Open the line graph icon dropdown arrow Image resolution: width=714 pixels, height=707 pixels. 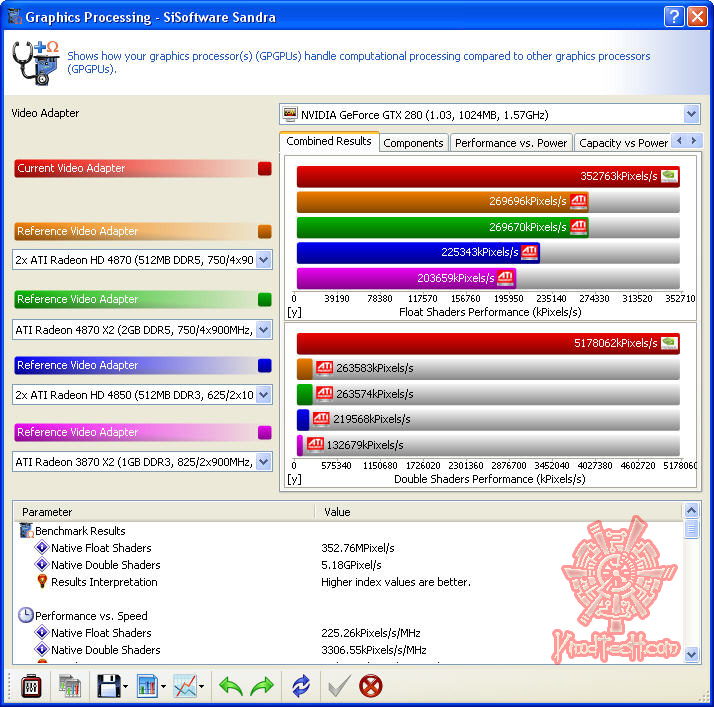[202, 687]
